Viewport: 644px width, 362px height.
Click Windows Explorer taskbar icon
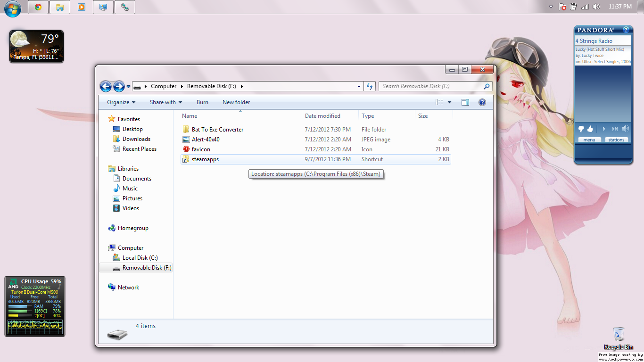pyautogui.click(x=60, y=7)
